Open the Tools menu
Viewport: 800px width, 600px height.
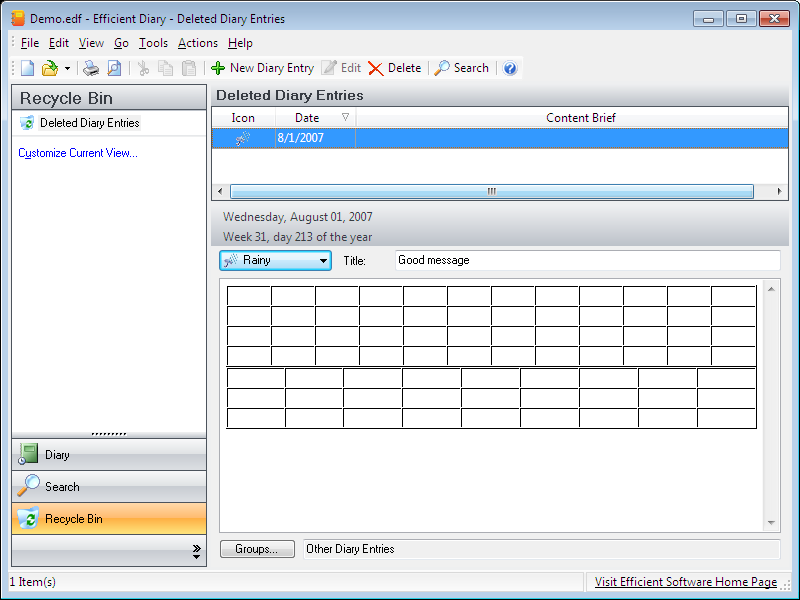tap(153, 43)
